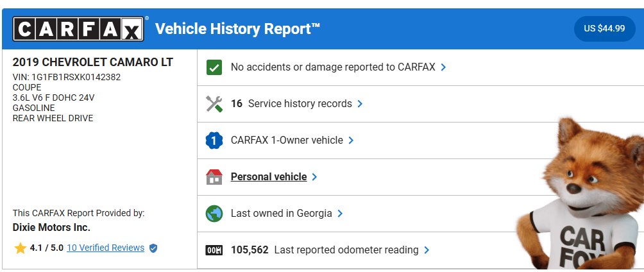Click the Dixie Motors Inc. dealer name
Image resolution: width=644 pixels, height=272 pixels.
51,227
